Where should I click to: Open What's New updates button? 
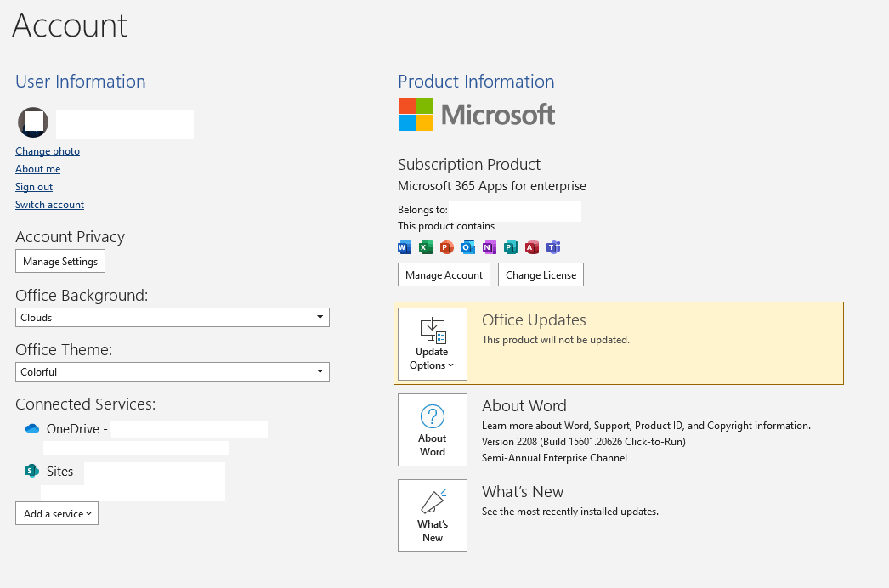point(433,516)
